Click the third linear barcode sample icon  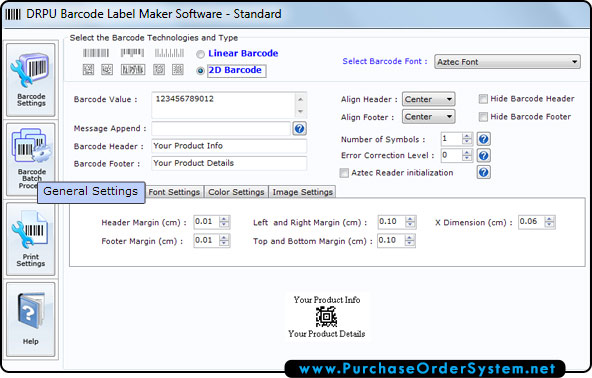click(169, 53)
